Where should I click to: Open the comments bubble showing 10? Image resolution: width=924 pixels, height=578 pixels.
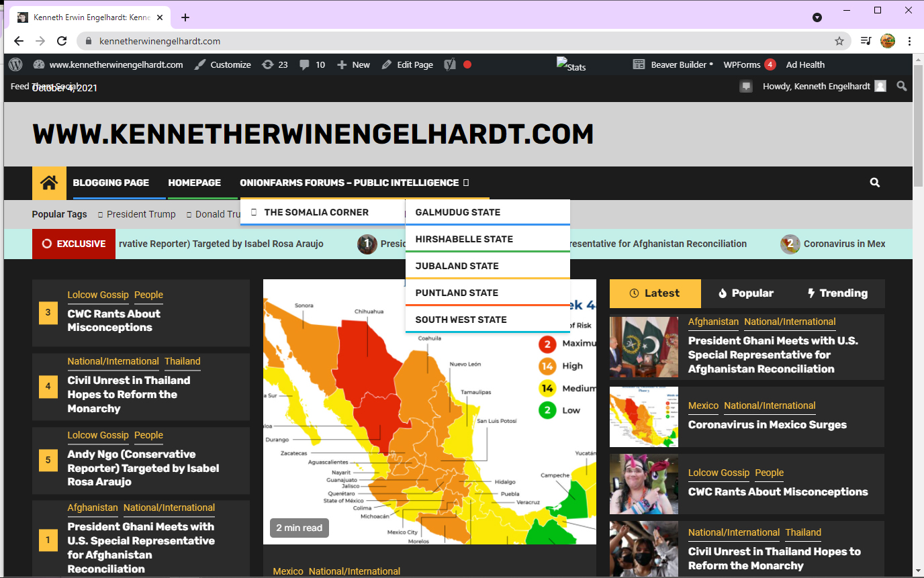(312, 64)
